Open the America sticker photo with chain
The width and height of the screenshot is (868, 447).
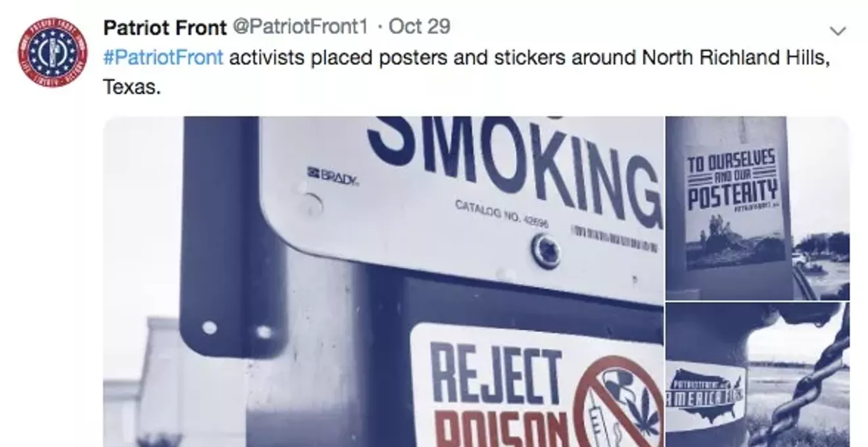point(758,375)
